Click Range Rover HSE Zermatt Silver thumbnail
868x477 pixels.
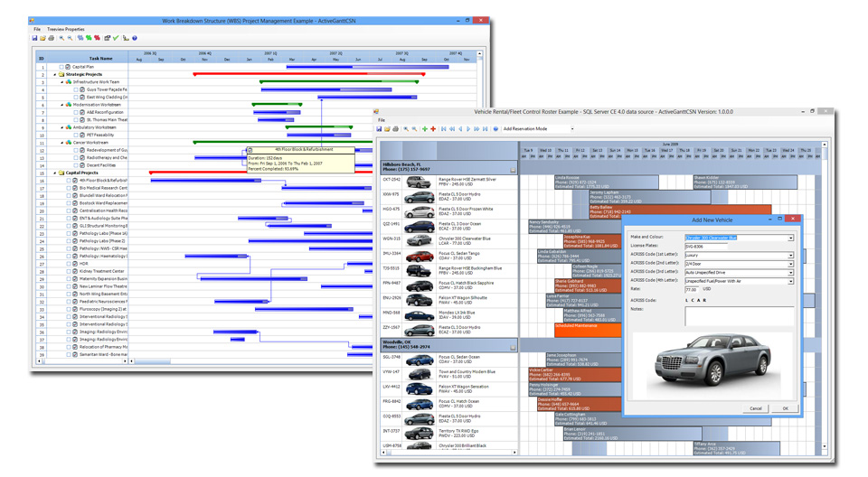(419, 182)
